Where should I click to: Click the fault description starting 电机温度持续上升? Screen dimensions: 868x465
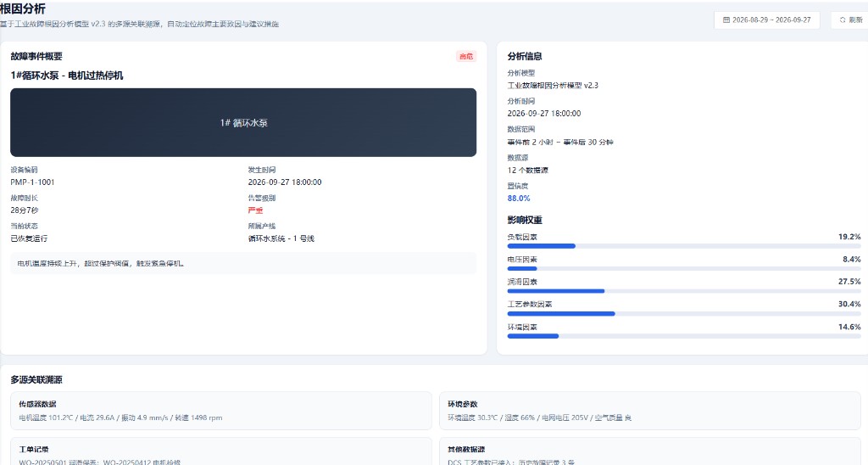click(101, 264)
